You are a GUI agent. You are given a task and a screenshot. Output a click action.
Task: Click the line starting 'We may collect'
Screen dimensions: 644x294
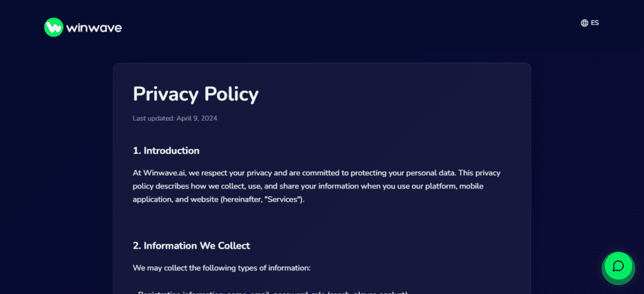pyautogui.click(x=221, y=268)
